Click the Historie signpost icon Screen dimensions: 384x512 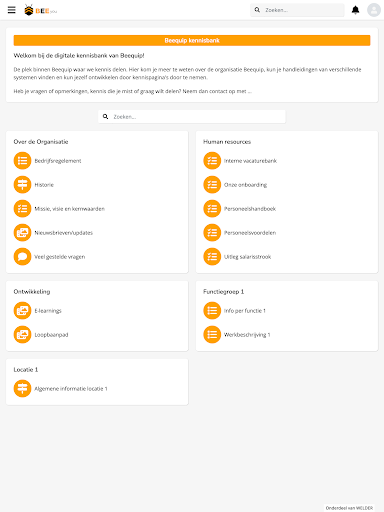pyautogui.click(x=22, y=185)
